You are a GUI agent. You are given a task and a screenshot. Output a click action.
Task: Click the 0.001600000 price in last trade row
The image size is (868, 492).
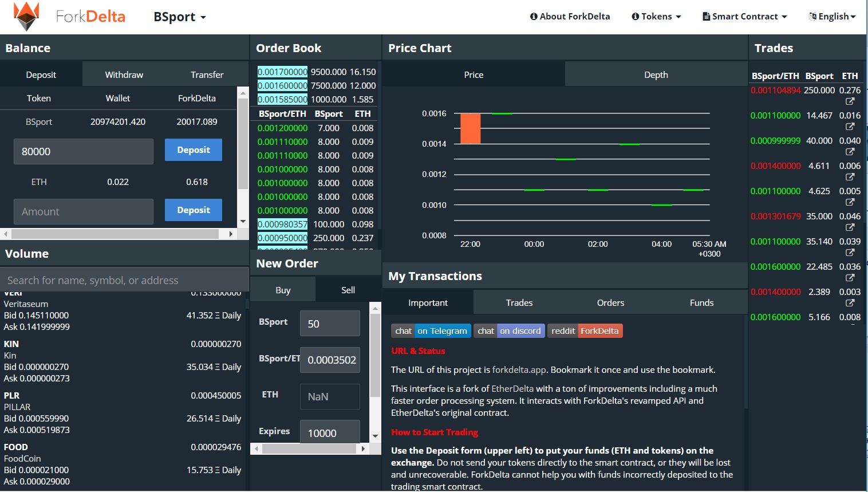pos(775,317)
